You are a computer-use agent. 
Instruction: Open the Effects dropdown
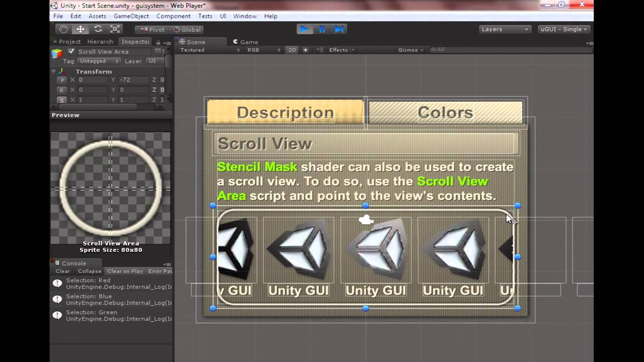342,50
